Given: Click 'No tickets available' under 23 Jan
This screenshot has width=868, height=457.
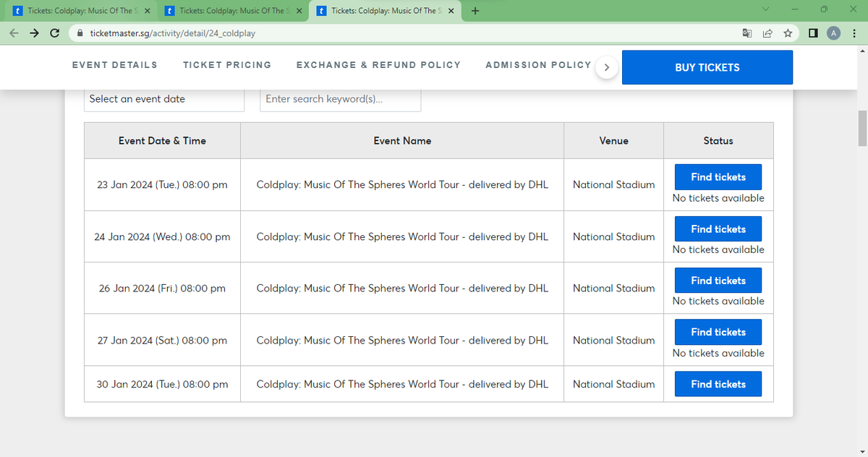Looking at the screenshot, I should 718,198.
